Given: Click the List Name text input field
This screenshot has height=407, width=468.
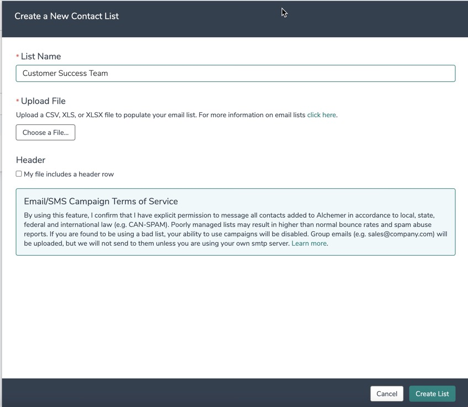Looking at the screenshot, I should 235,73.
